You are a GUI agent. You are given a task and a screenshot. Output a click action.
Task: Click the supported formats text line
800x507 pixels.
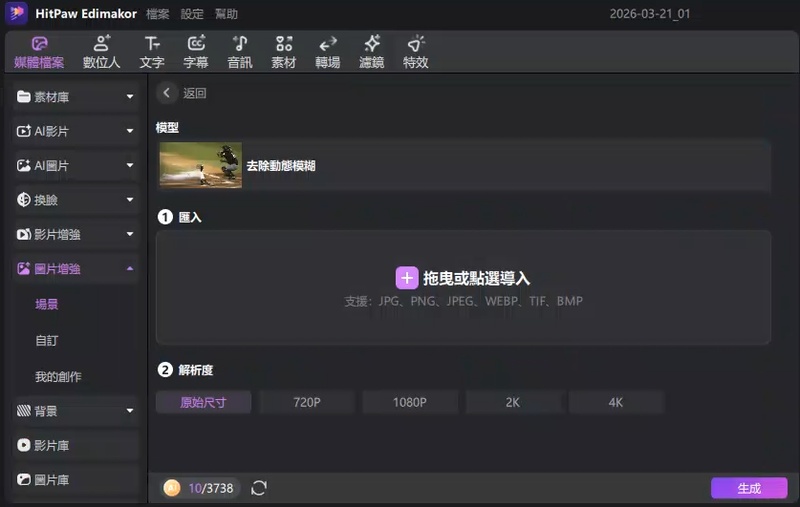pyautogui.click(x=464, y=301)
